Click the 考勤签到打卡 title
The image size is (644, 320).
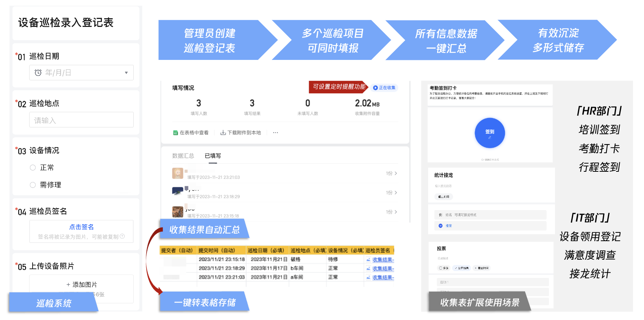pyautogui.click(x=443, y=88)
